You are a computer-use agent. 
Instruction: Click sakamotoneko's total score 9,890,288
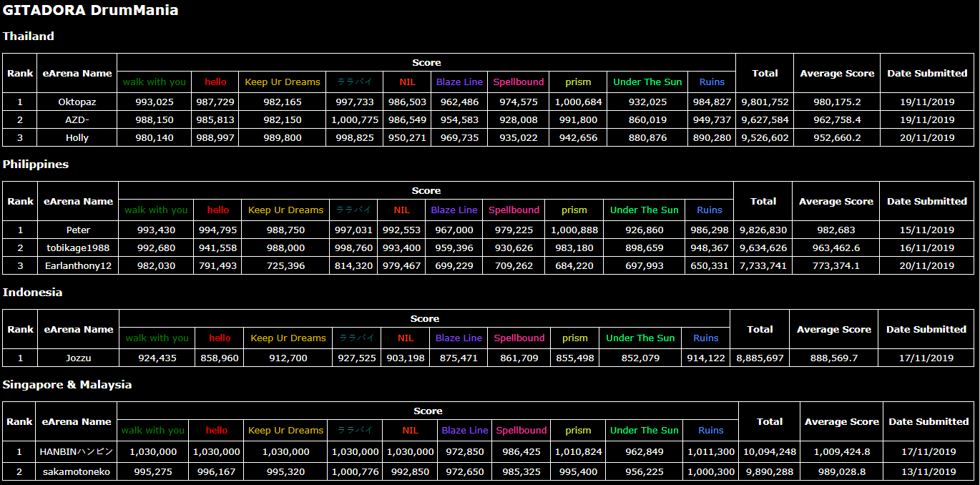pos(769,472)
